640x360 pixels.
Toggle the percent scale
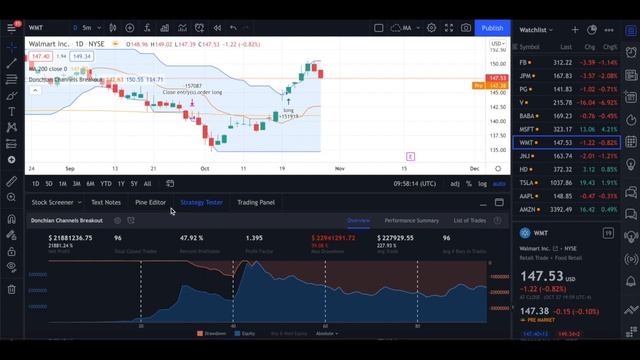[469, 184]
